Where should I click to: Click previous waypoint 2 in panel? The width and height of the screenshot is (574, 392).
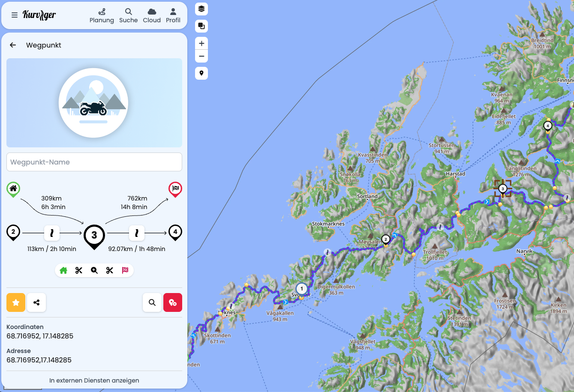[x=13, y=232]
